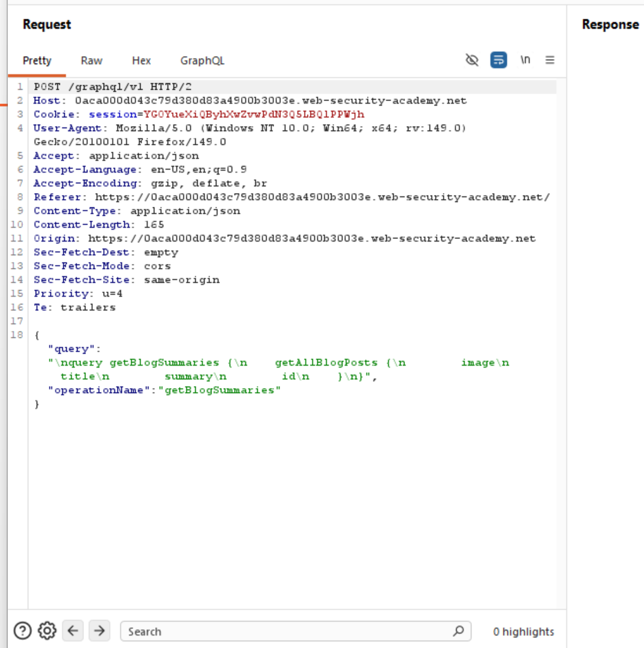Image resolution: width=644 pixels, height=648 pixels.
Task: Switch to the Pretty tab
Action: tap(37, 61)
